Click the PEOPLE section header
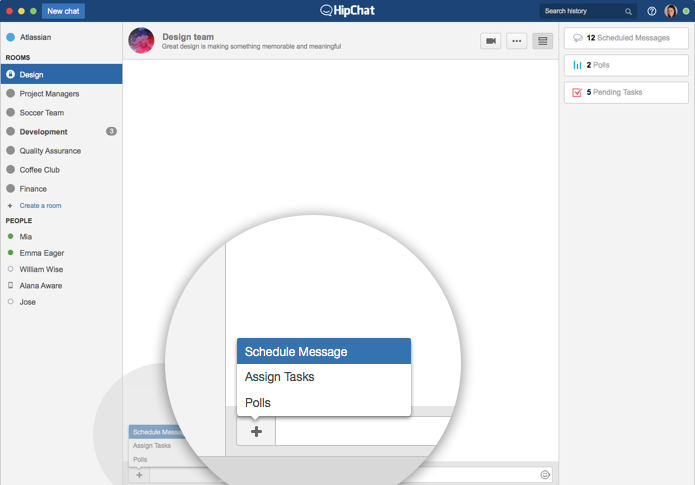695x485 pixels. pyautogui.click(x=19, y=221)
